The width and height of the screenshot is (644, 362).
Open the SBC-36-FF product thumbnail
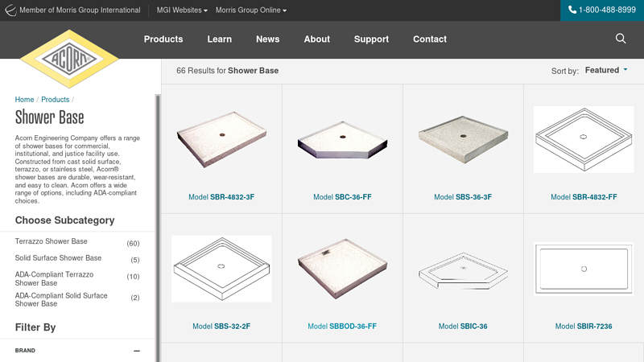point(342,139)
